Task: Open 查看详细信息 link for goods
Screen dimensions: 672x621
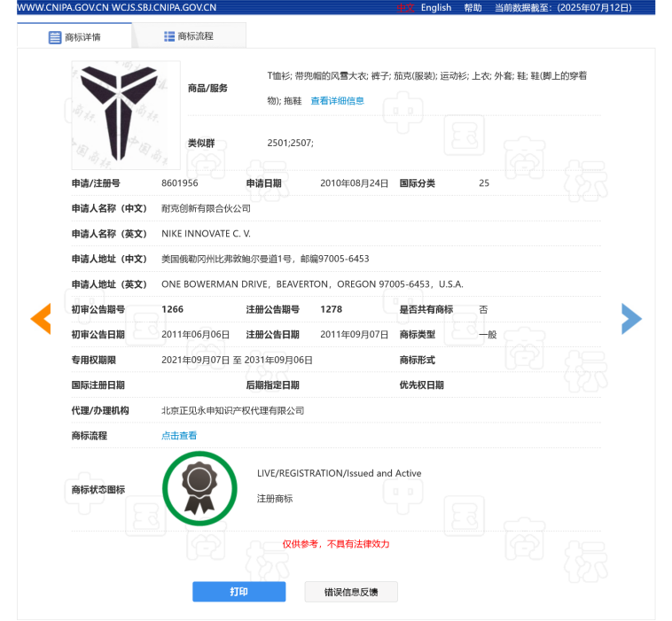Action: (337, 101)
